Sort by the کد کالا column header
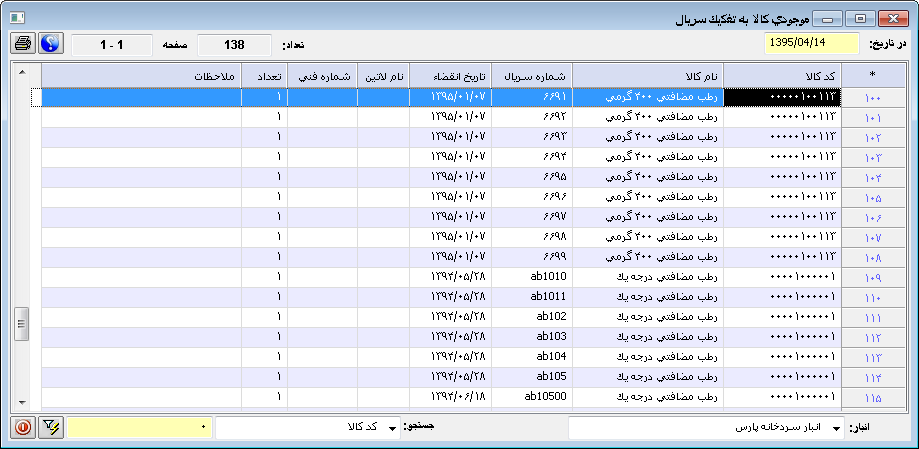919x449 pixels. tap(782, 77)
